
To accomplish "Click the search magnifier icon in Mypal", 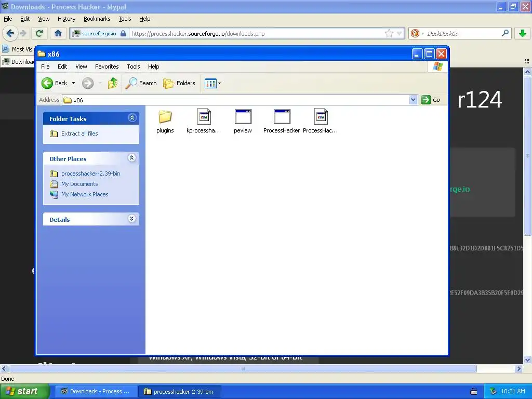I will point(505,33).
